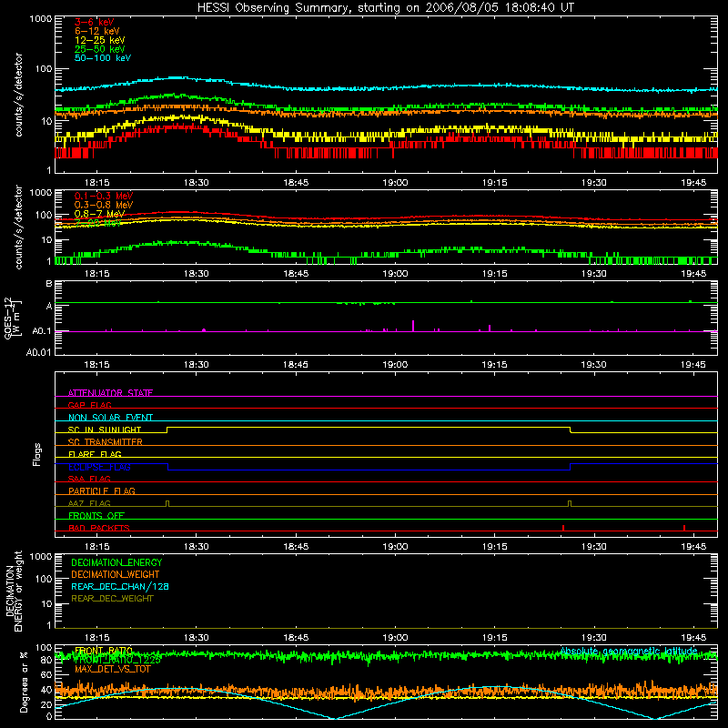Image resolution: width=728 pixels, height=728 pixels.
Task: Click the FRONTS_OFF flag label
Action: pos(96,515)
